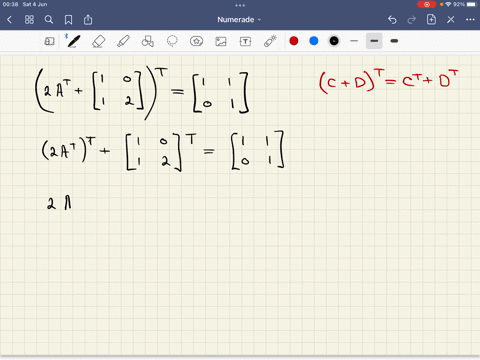
Task: Select the Lasso tool
Action: pos(172,41)
